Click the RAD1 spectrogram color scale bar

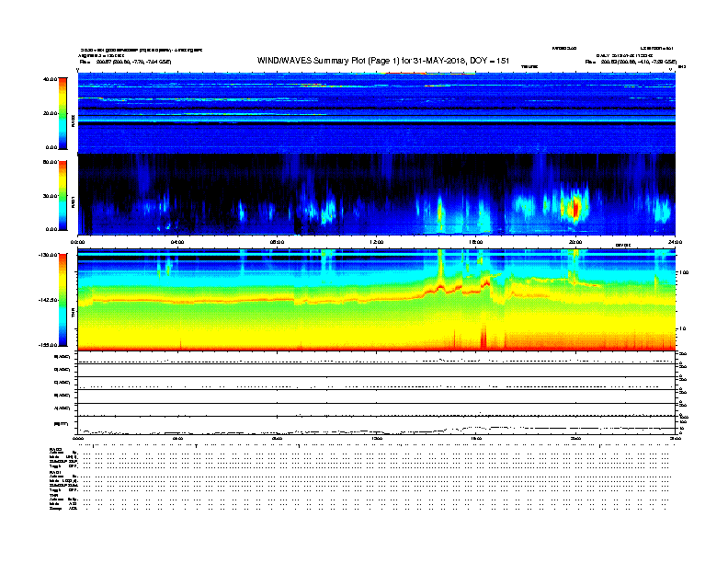[63, 196]
